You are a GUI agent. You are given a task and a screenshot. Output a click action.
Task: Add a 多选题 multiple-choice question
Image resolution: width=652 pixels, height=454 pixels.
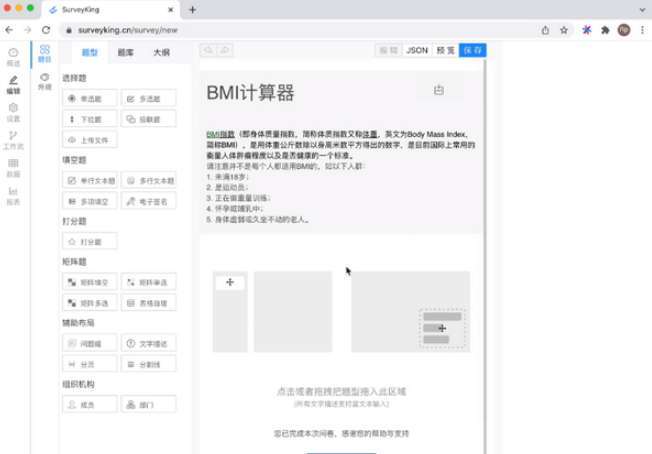[149, 98]
